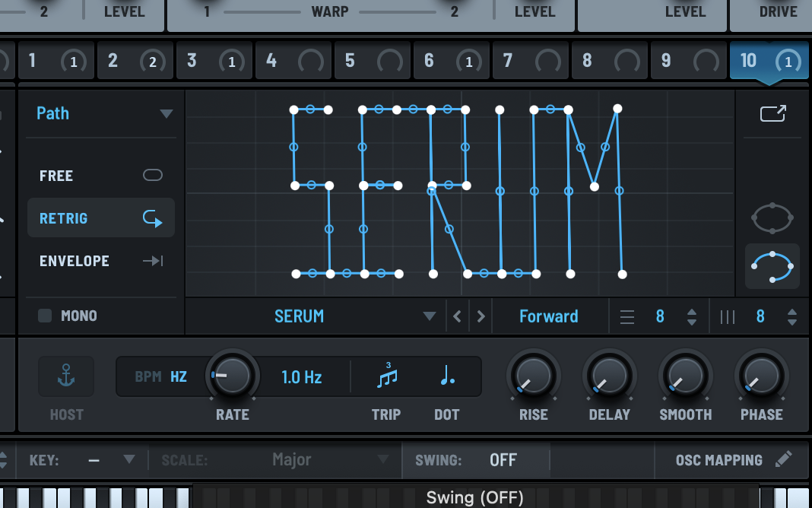Toggle the HOST anchor button
The height and width of the screenshot is (508, 812).
[66, 376]
